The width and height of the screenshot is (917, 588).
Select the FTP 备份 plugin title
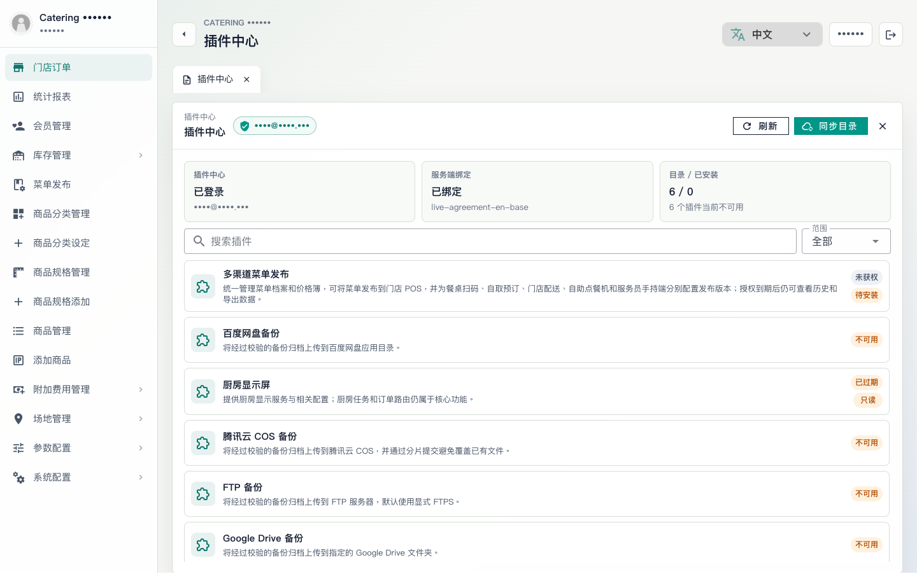pos(243,487)
